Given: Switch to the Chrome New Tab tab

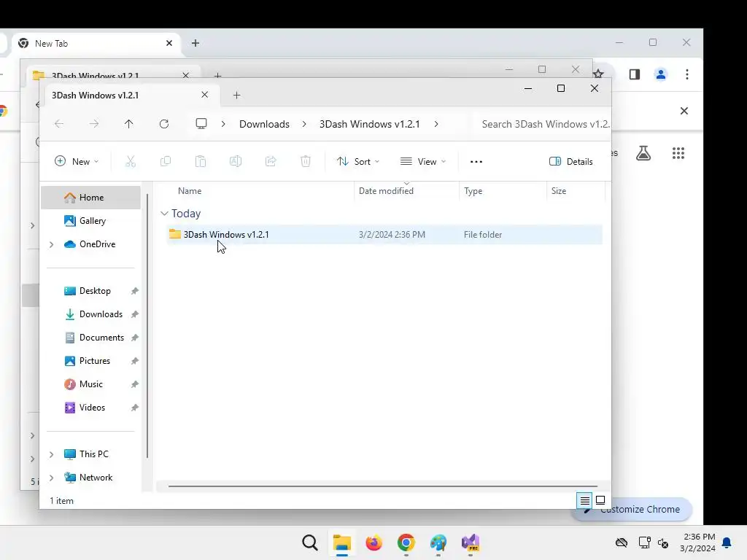Looking at the screenshot, I should [x=96, y=43].
